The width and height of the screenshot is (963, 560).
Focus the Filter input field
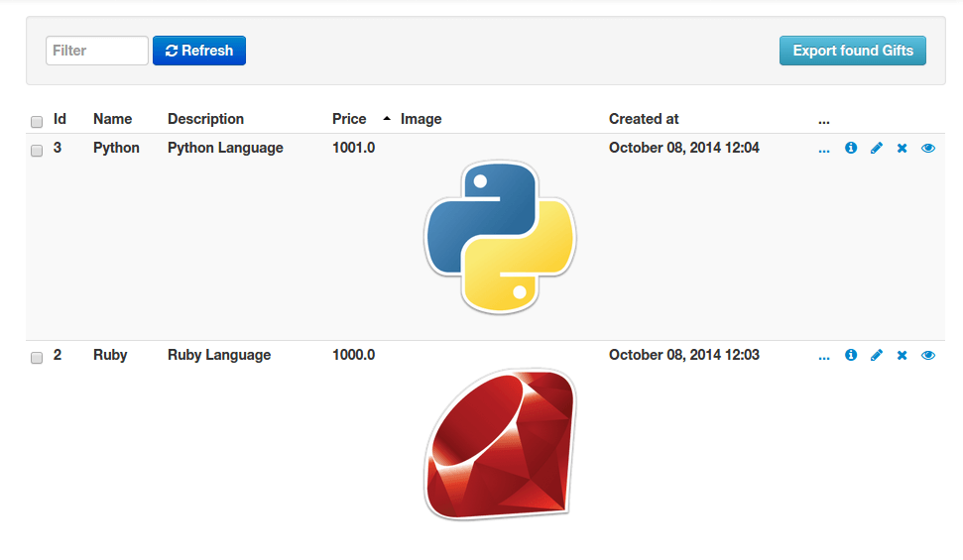coord(97,51)
